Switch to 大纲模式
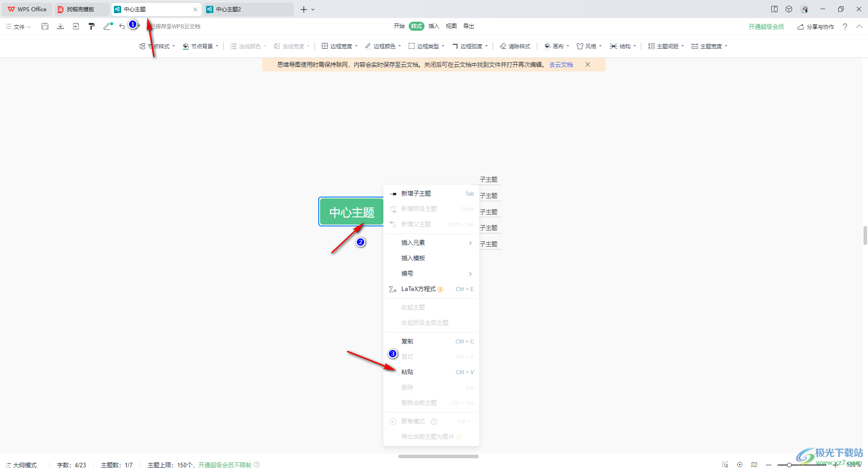The height and width of the screenshot is (470, 868). [21, 465]
